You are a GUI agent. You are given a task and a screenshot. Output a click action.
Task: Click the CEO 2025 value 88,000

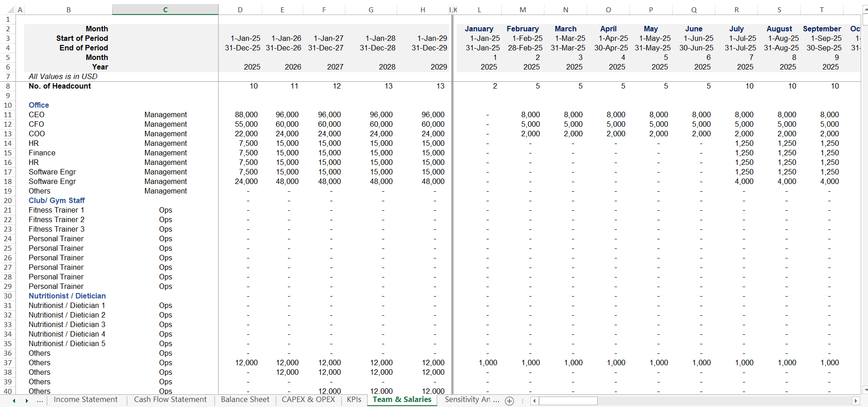(x=246, y=114)
